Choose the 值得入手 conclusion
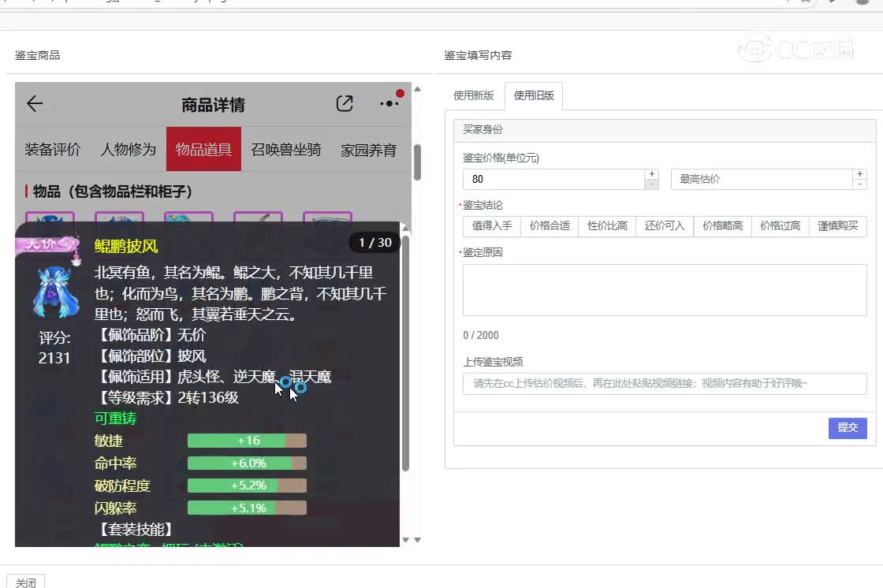 (x=492, y=226)
